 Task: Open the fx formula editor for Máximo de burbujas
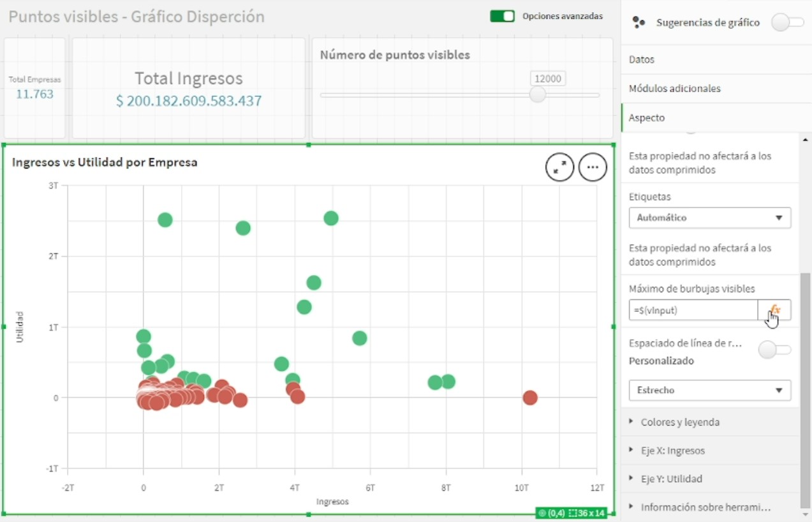[775, 310]
